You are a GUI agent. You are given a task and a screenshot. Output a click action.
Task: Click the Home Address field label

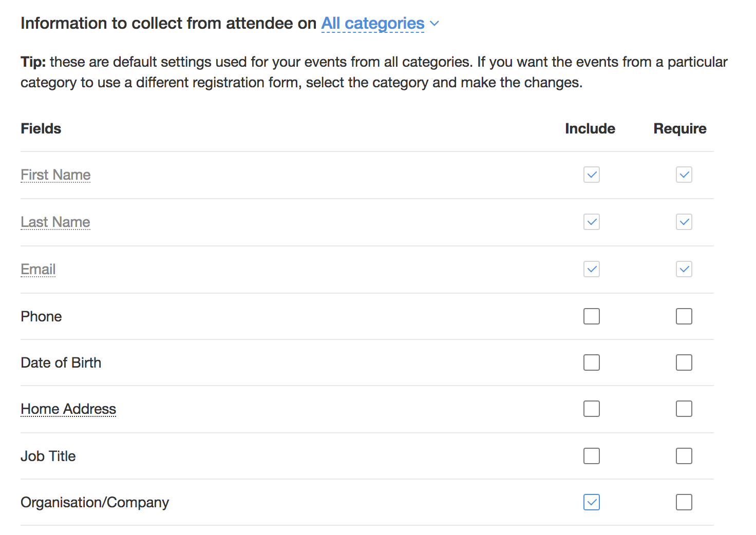coord(68,409)
